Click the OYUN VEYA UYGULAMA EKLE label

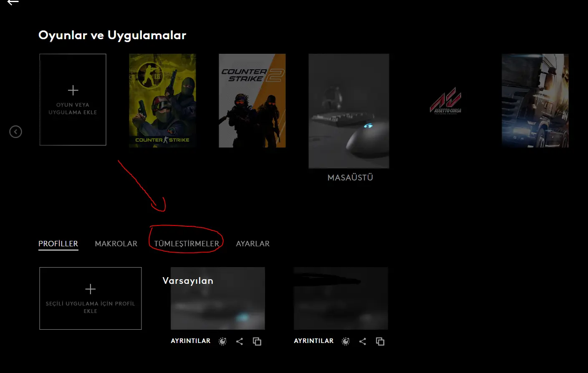(x=73, y=108)
